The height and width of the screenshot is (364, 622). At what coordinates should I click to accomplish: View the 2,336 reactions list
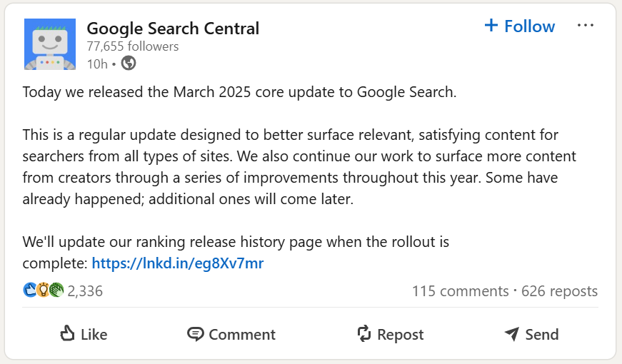(85, 291)
